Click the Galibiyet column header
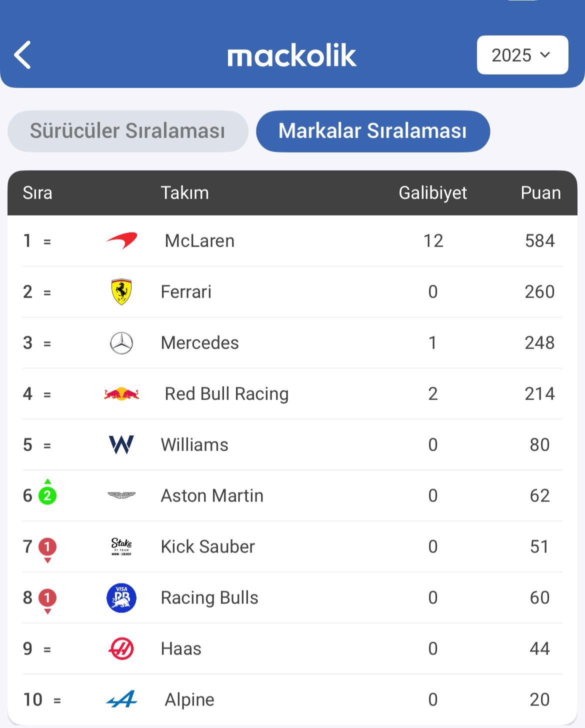Screen dimensions: 585x728 [433, 193]
